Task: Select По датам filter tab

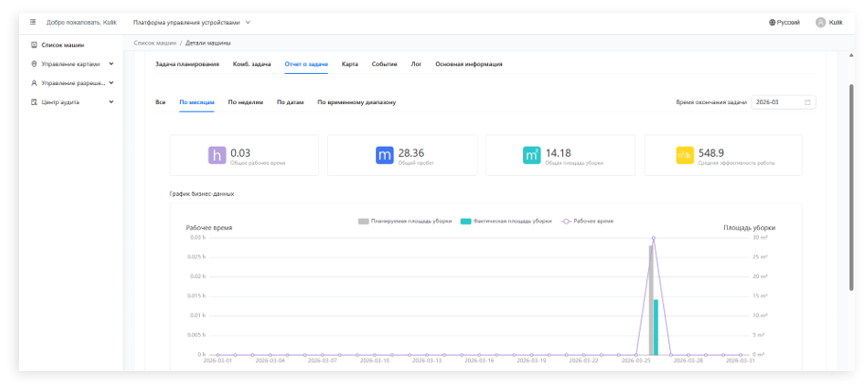Action: coord(290,102)
